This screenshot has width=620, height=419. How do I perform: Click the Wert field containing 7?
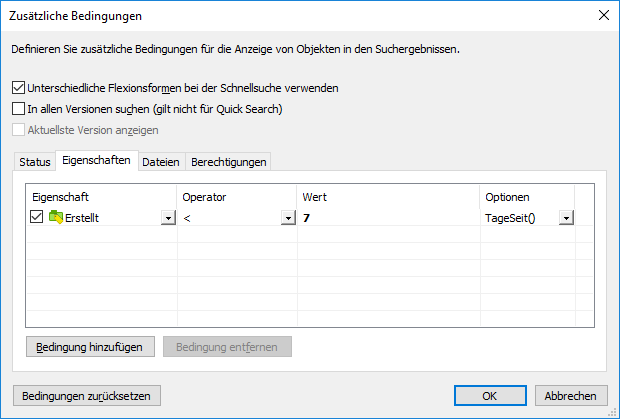pyautogui.click(x=388, y=218)
